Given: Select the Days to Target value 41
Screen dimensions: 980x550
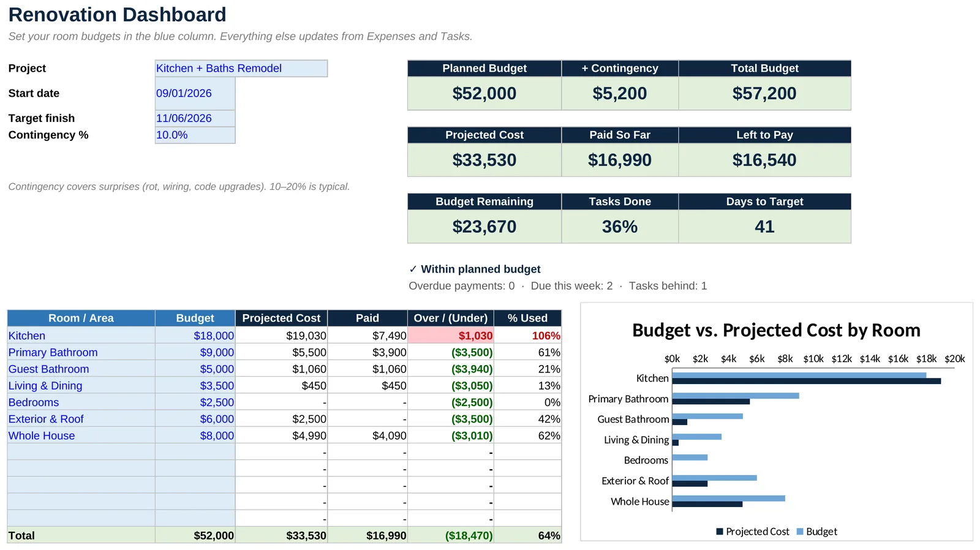Looking at the screenshot, I should [764, 227].
